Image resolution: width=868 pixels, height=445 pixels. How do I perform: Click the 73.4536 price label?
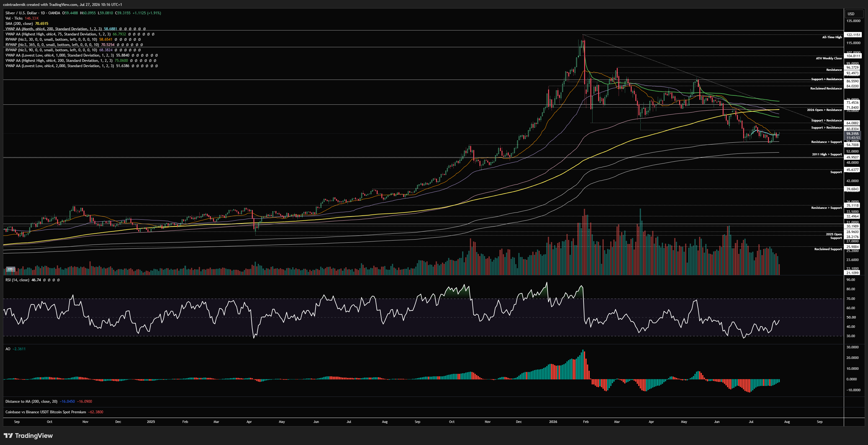click(x=852, y=103)
